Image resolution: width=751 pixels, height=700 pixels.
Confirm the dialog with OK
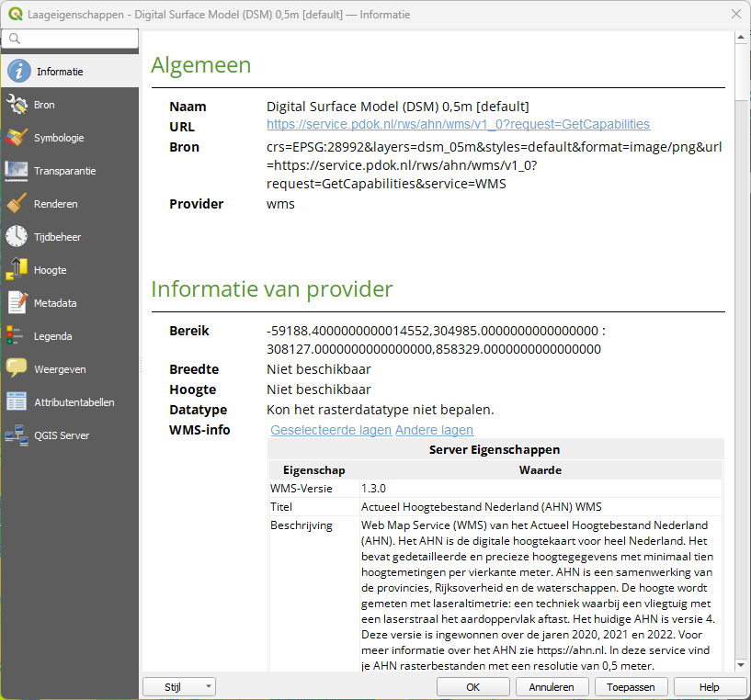[472, 687]
